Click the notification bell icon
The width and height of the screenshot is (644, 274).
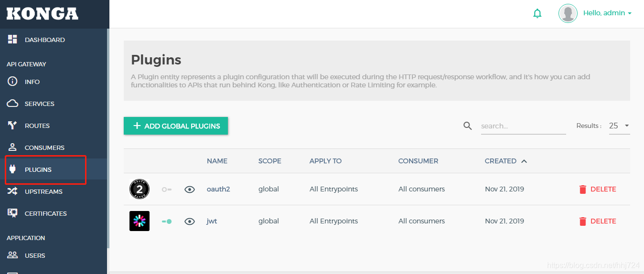pos(537,13)
